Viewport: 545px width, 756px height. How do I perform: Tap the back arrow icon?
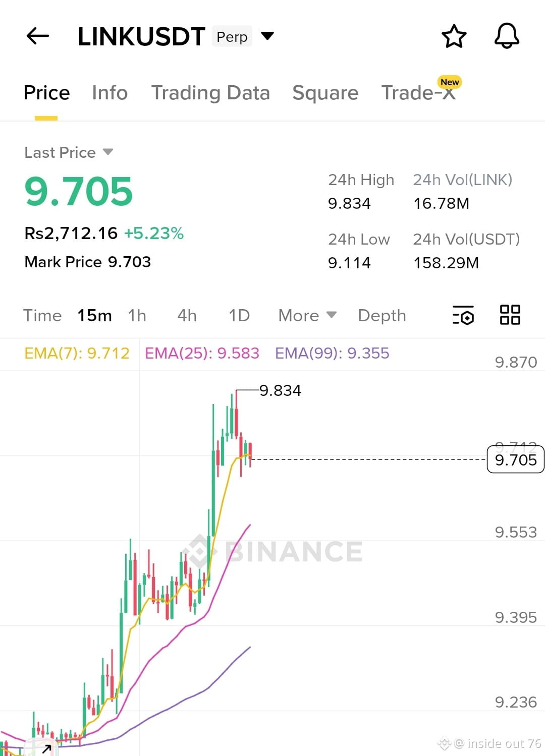(x=38, y=36)
